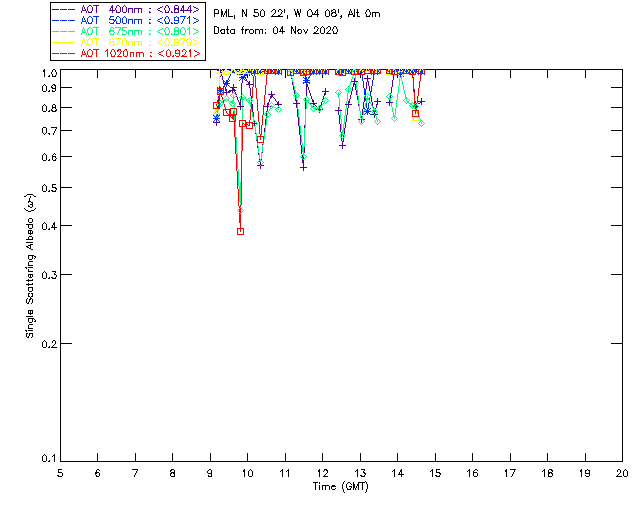Click the green diamond at far right of data

[421, 123]
